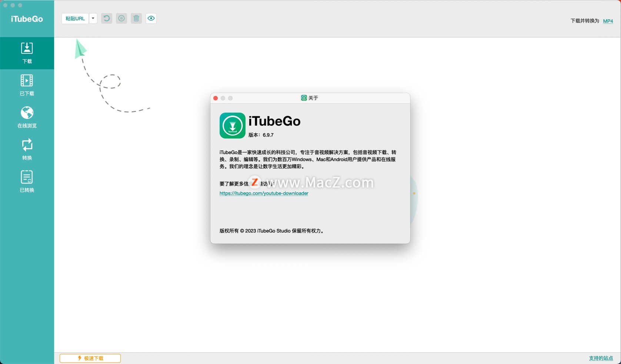This screenshot has width=621, height=364.
Task: Expand the 粘贴URL dropdown arrow
Action: click(x=93, y=19)
